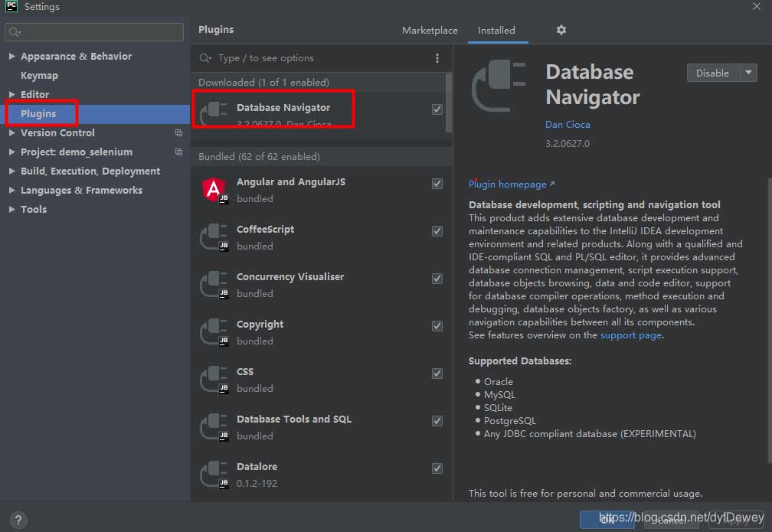Uncheck the Copyright plugin checkbox
This screenshot has width=772, height=532.
[437, 326]
